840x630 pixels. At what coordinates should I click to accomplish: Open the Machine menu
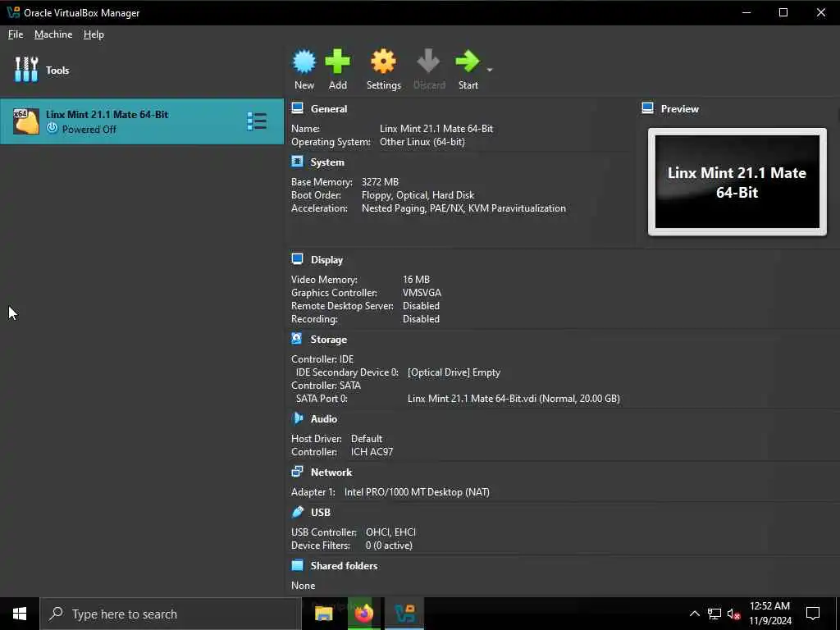(x=53, y=34)
